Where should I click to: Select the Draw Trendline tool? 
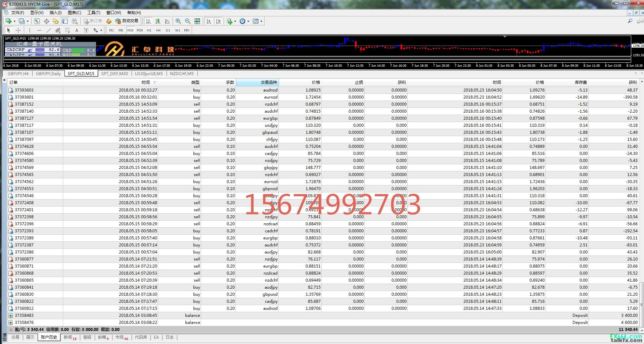pyautogui.click(x=48, y=30)
